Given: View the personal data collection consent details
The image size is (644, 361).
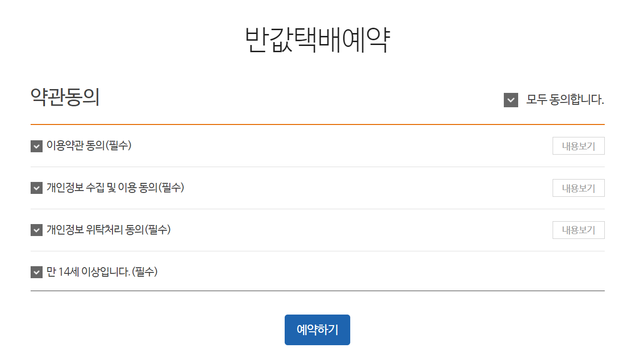Looking at the screenshot, I should pyautogui.click(x=578, y=188).
